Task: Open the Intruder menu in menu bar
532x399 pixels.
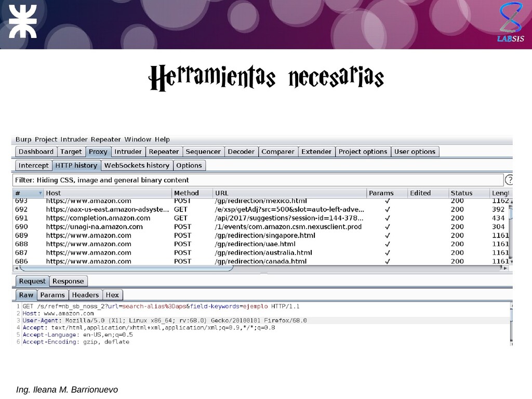Action: click(x=74, y=139)
